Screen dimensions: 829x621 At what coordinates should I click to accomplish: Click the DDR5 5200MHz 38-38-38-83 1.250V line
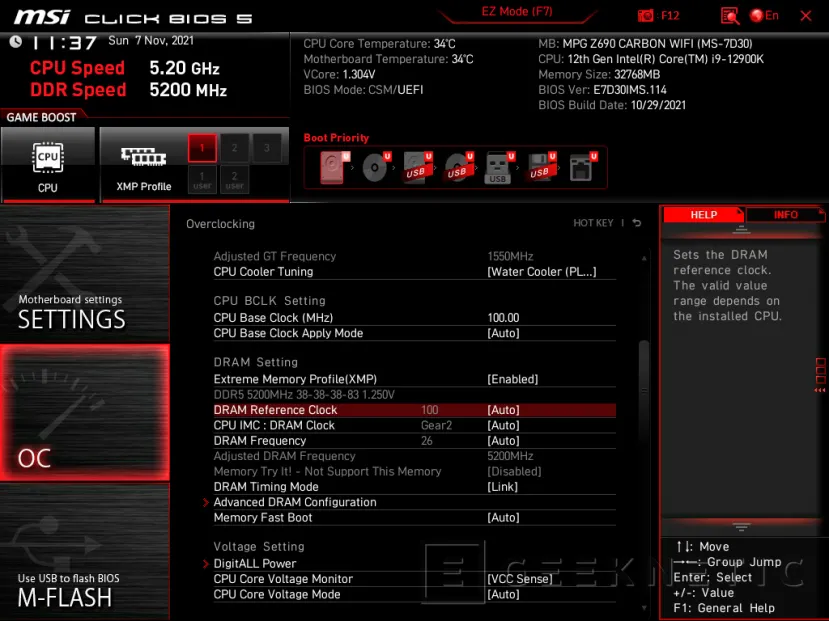(304, 395)
